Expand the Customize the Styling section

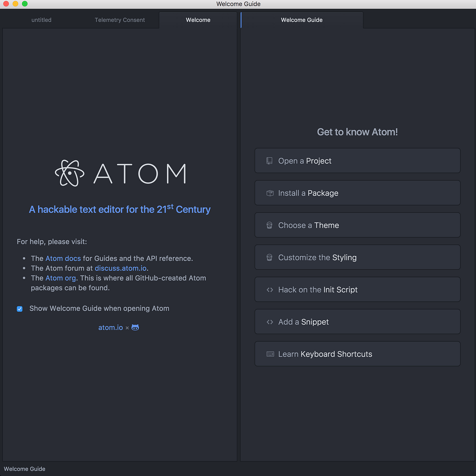pos(357,257)
